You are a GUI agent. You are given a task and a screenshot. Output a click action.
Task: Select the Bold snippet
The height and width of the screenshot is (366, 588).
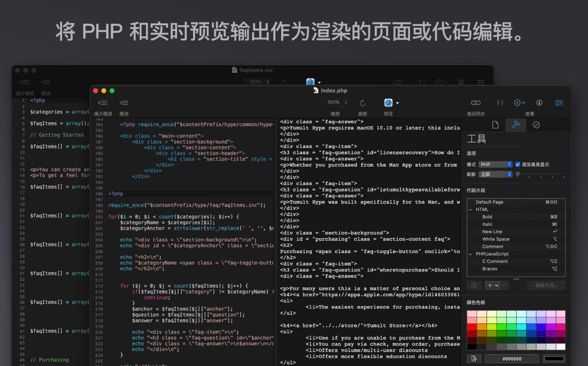click(x=487, y=217)
